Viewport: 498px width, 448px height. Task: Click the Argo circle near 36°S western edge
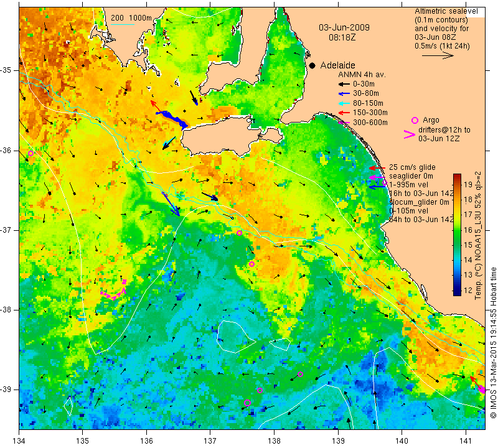point(31,153)
